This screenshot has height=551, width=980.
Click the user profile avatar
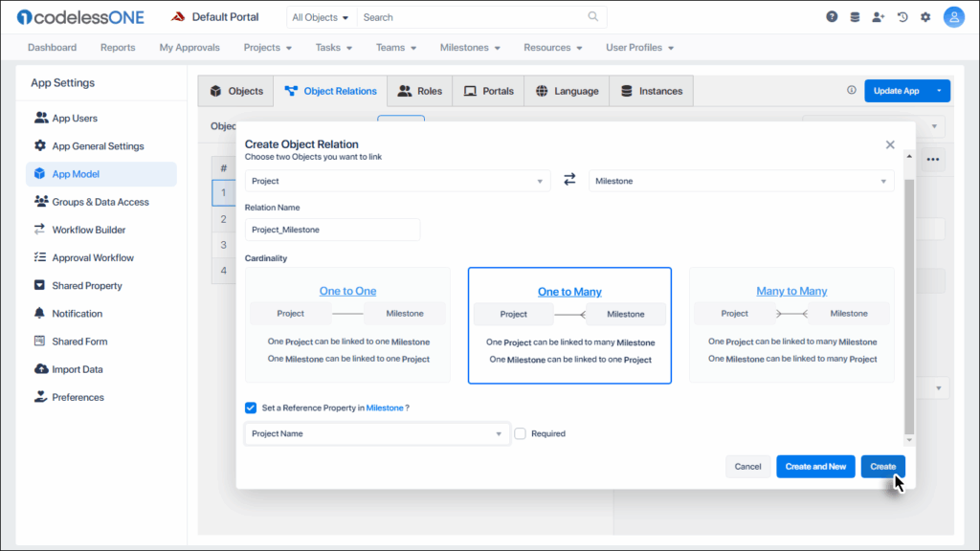point(953,17)
